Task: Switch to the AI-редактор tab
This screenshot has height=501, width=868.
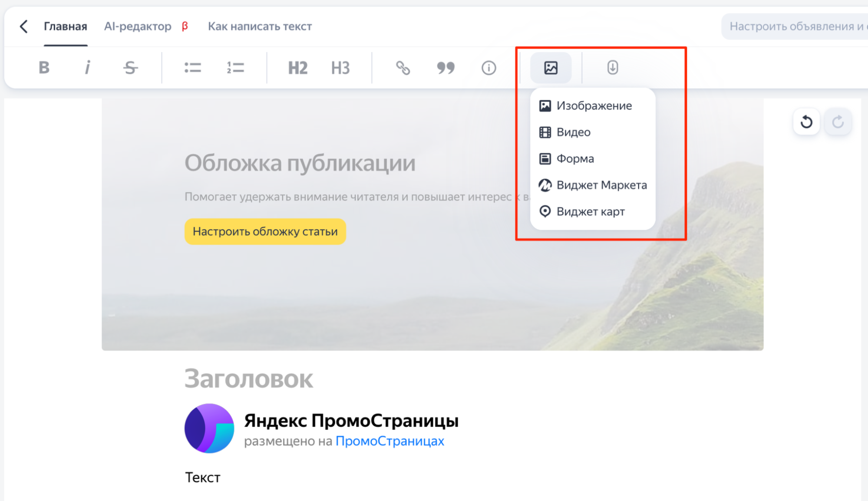Action: 137,26
